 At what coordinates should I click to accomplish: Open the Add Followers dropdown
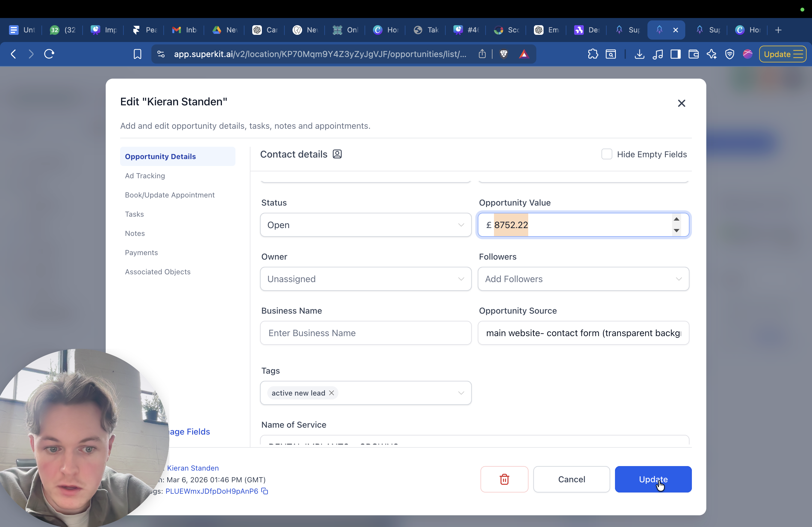point(583,279)
